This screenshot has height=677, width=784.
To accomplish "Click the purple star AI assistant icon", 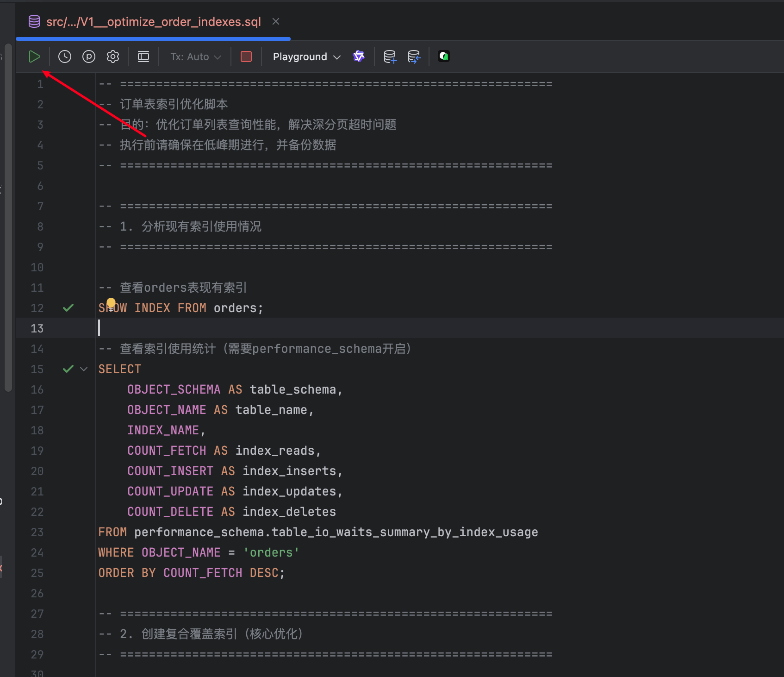I will (359, 56).
